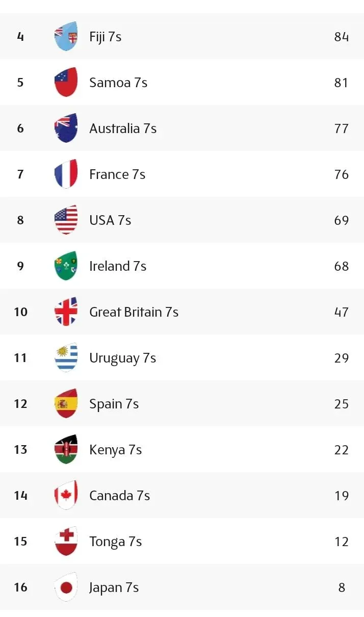Open the Great Britain 7s team page
Viewport: 364px width, 617px height.
point(134,312)
